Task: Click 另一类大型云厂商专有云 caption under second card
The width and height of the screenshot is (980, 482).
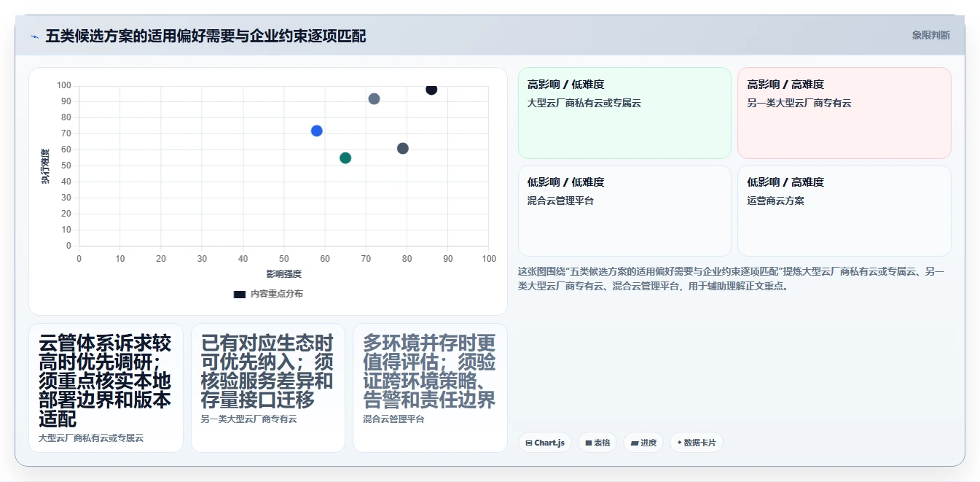Action: pos(249,419)
